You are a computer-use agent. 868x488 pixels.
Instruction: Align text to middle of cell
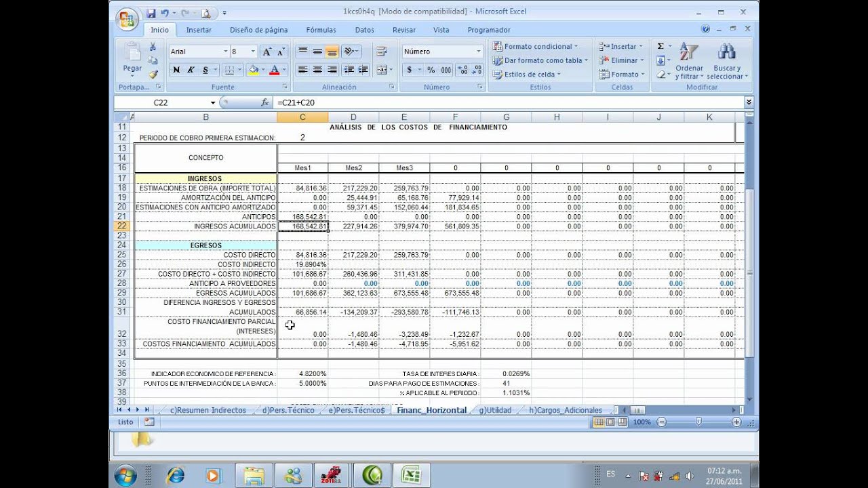(x=317, y=52)
